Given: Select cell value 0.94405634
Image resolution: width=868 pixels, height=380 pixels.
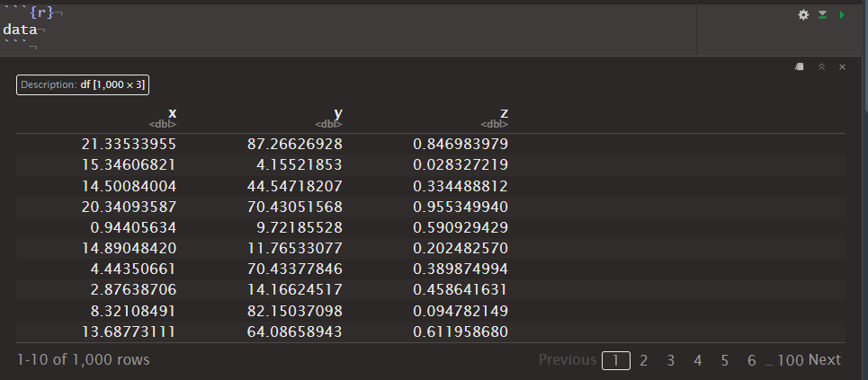Looking at the screenshot, I should pos(133,227).
